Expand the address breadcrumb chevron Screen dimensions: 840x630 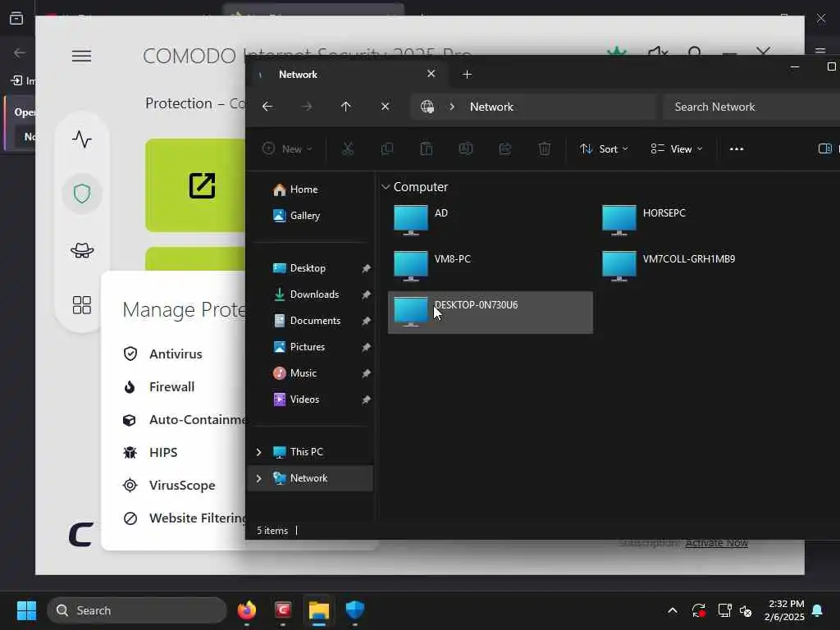pos(453,107)
